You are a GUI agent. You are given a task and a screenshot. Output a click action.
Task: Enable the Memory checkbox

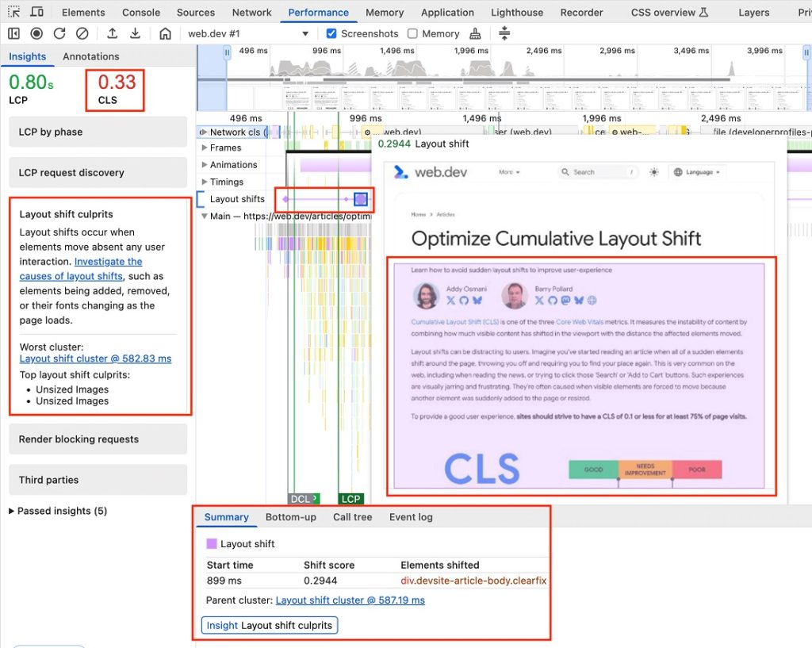412,33
